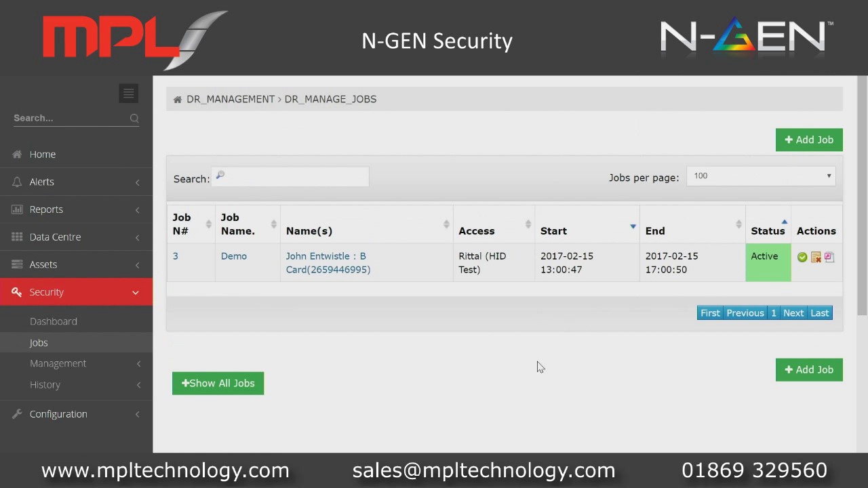Collapse the Security section chevron
The image size is (868, 488).
pyautogui.click(x=135, y=291)
